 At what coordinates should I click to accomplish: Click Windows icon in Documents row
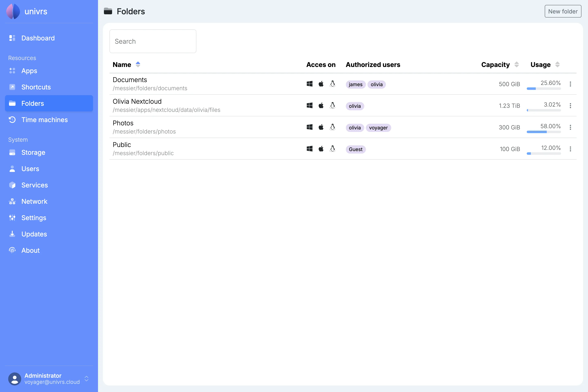310,84
